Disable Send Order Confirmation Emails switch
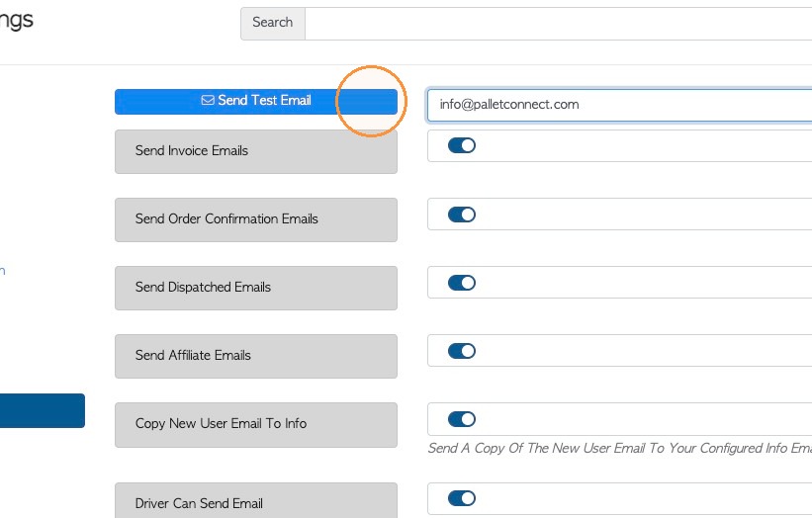 pyautogui.click(x=462, y=215)
